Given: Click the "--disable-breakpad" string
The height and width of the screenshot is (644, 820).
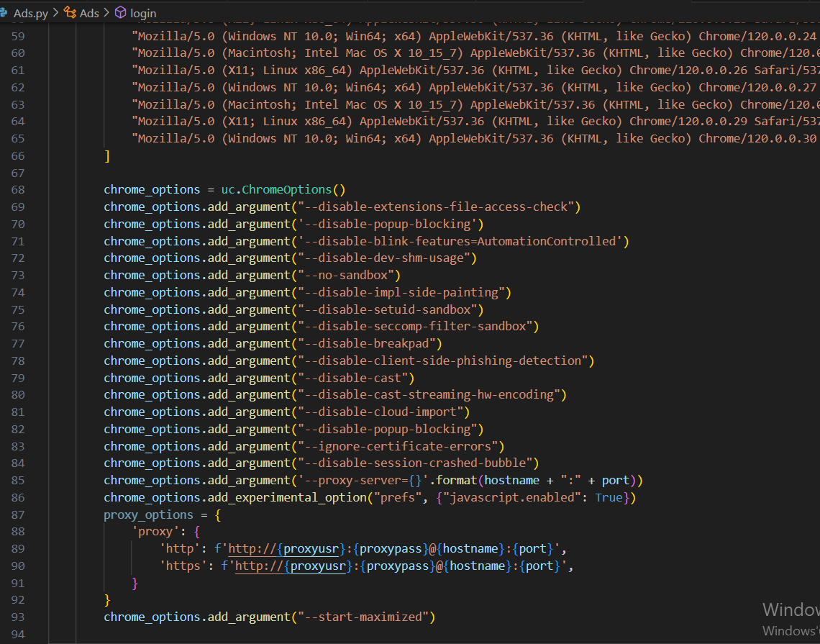Looking at the screenshot, I should [x=367, y=344].
